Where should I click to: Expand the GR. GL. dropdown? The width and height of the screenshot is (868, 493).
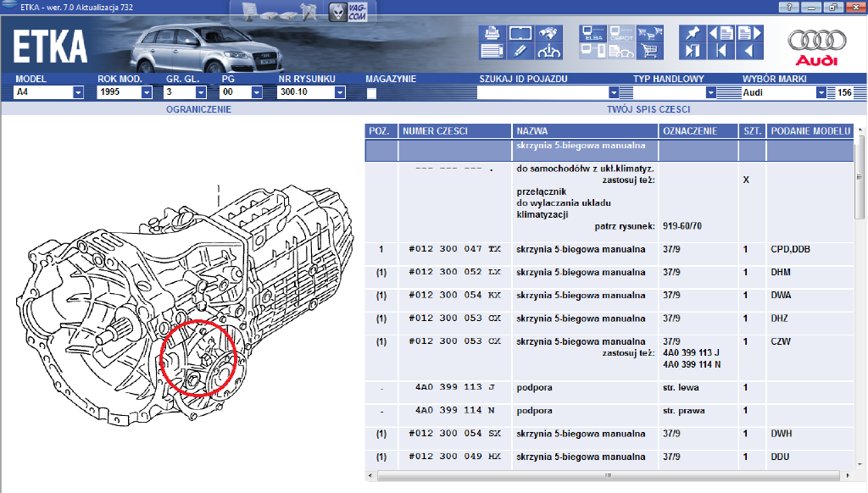pos(201,92)
